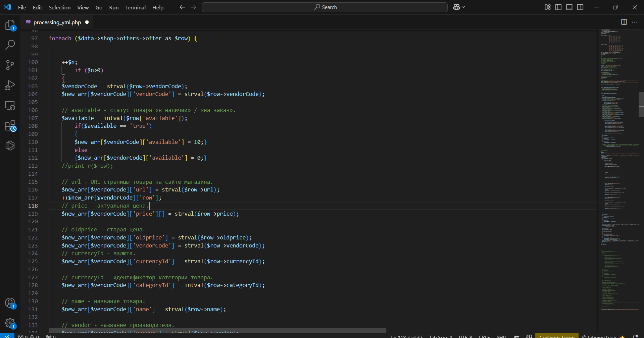
Task: Open the editor More Actions ellipsis menu
Action: tap(635, 22)
